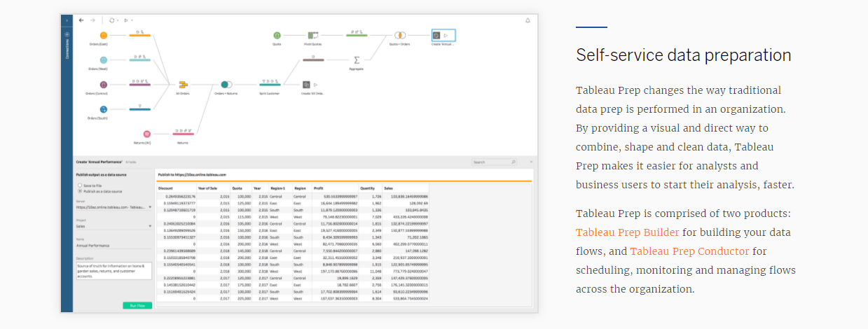Click the green Run Flow button
The width and height of the screenshot is (868, 329).
point(137,305)
